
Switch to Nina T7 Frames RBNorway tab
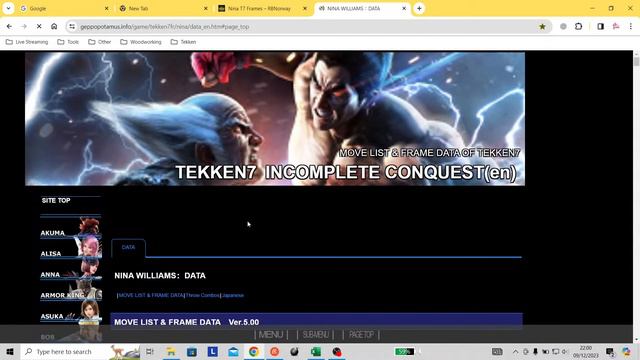point(261,8)
